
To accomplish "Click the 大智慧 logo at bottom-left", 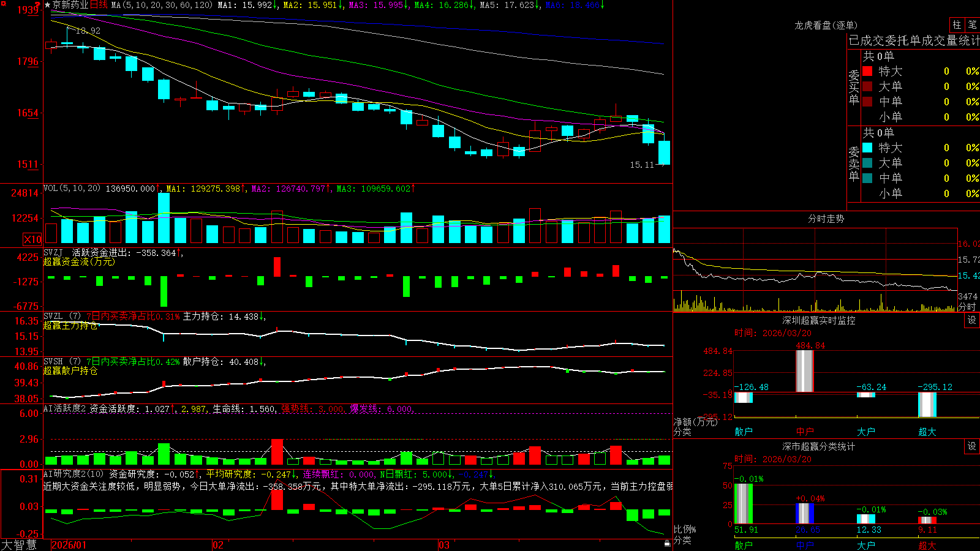I will click(19, 545).
